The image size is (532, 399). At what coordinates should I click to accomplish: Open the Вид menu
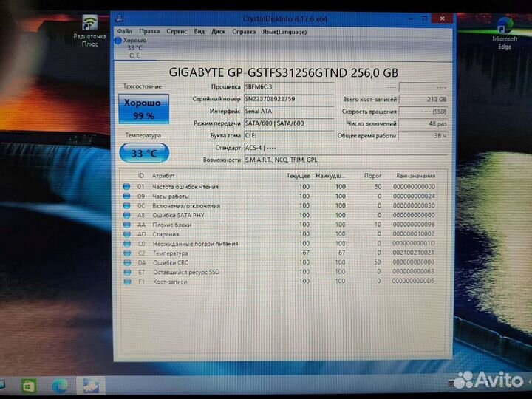click(199, 31)
